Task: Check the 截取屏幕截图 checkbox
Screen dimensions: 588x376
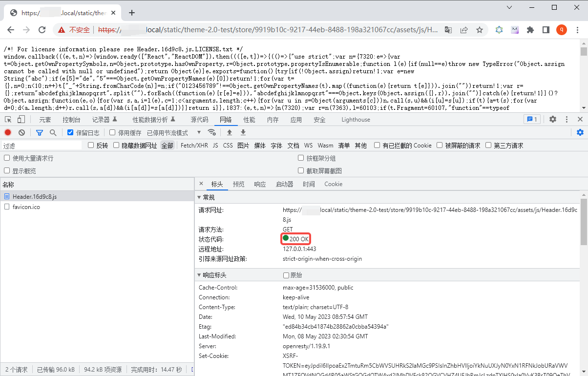Action: click(x=301, y=170)
